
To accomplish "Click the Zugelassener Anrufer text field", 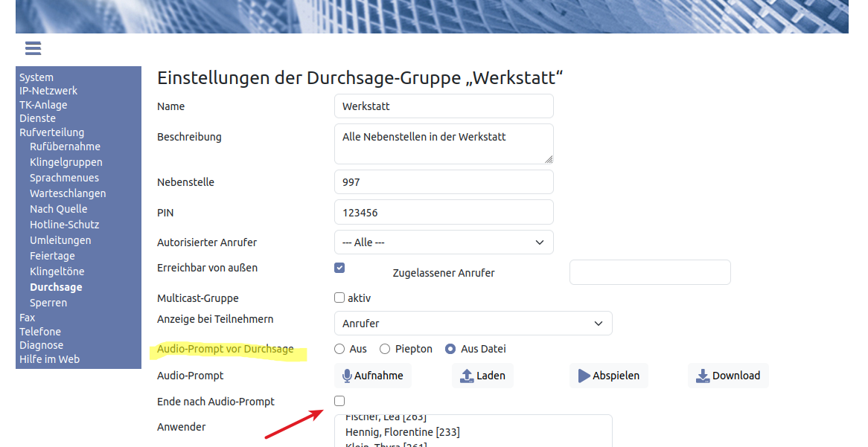I will pos(649,272).
